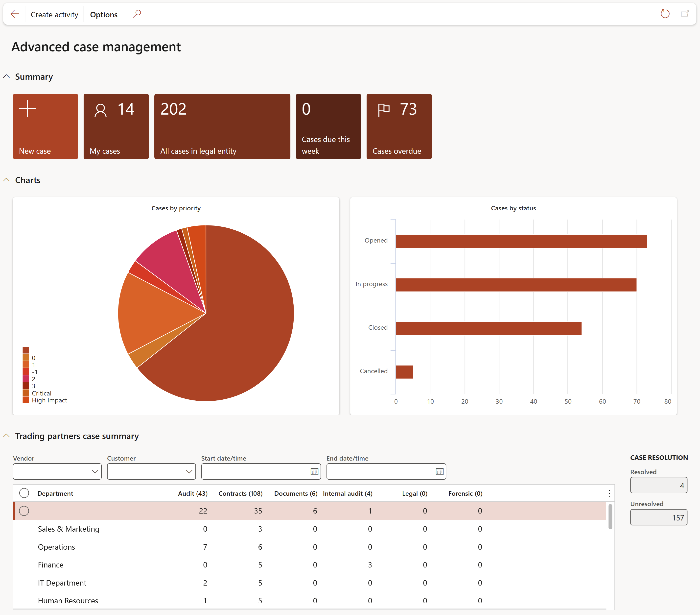The width and height of the screenshot is (700, 615).
Task: Open My cases tile
Action: pos(116,126)
